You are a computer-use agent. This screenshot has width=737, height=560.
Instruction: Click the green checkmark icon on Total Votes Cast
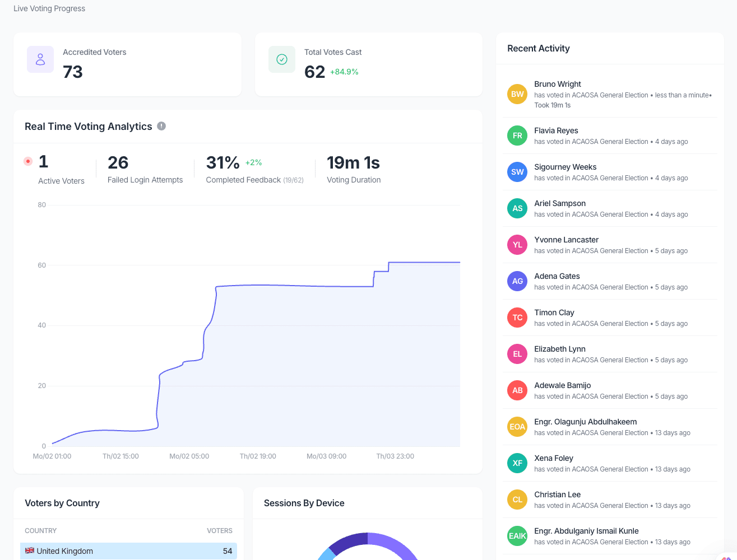[281, 59]
